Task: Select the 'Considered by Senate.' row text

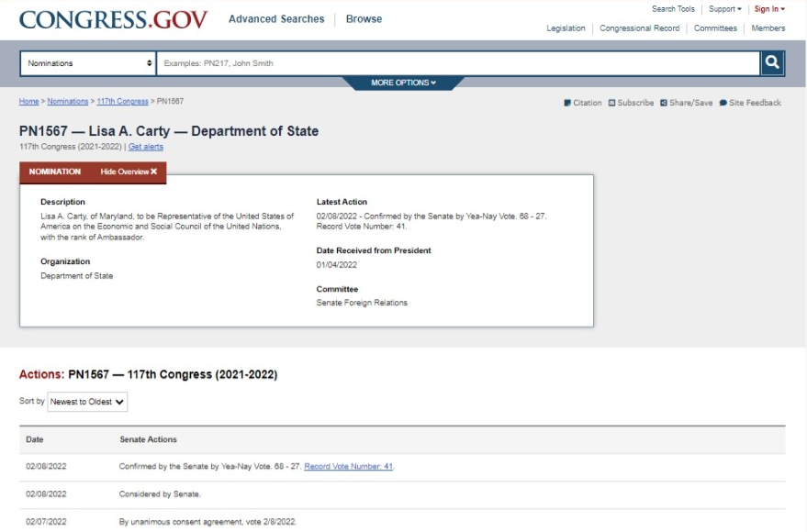Action: 160,494
